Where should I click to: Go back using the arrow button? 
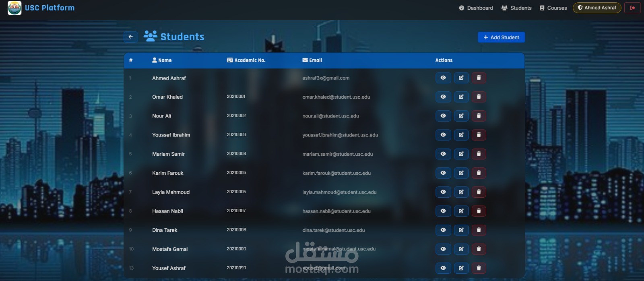131,37
